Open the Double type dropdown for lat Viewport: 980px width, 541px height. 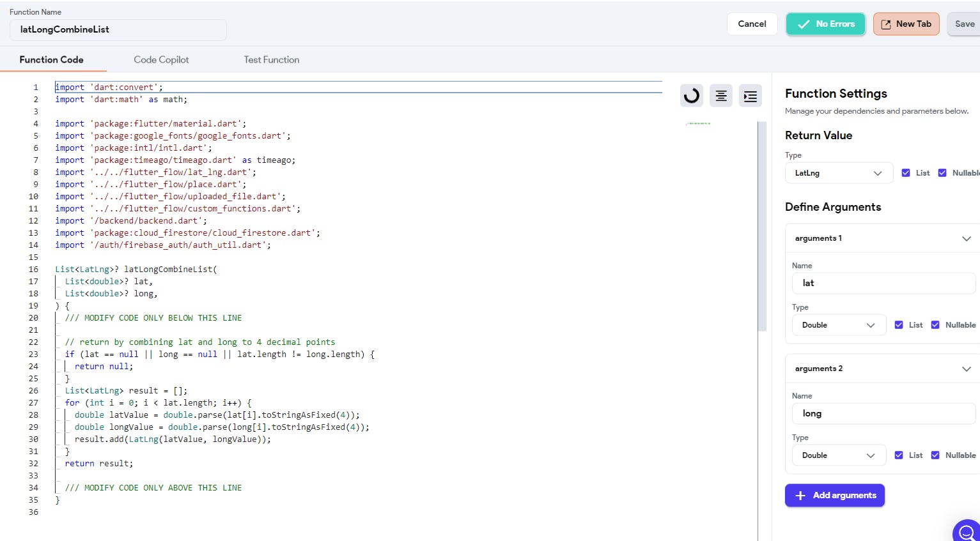(x=838, y=325)
